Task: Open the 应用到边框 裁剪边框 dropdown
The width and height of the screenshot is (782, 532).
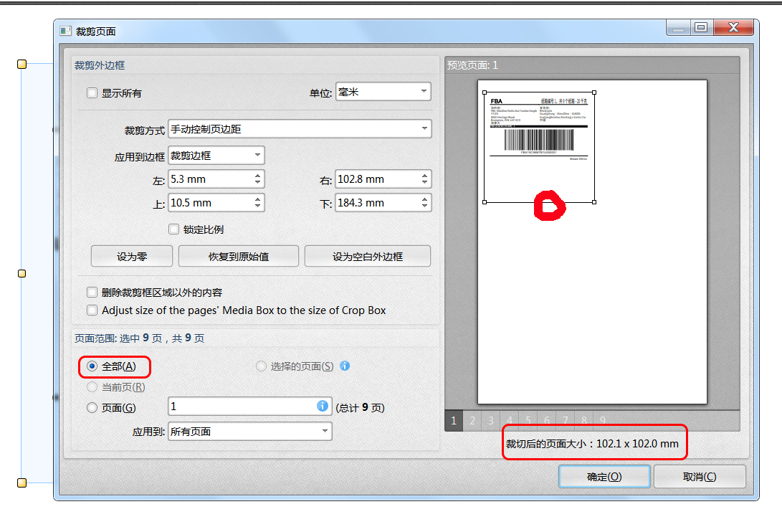Action: 216,155
